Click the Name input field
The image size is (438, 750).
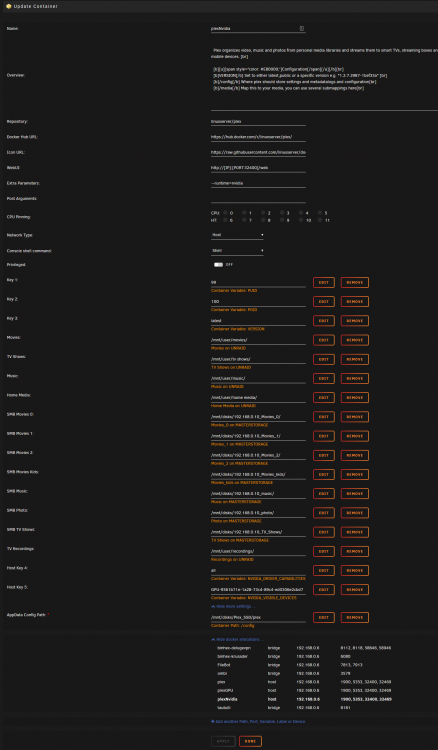point(258,28)
